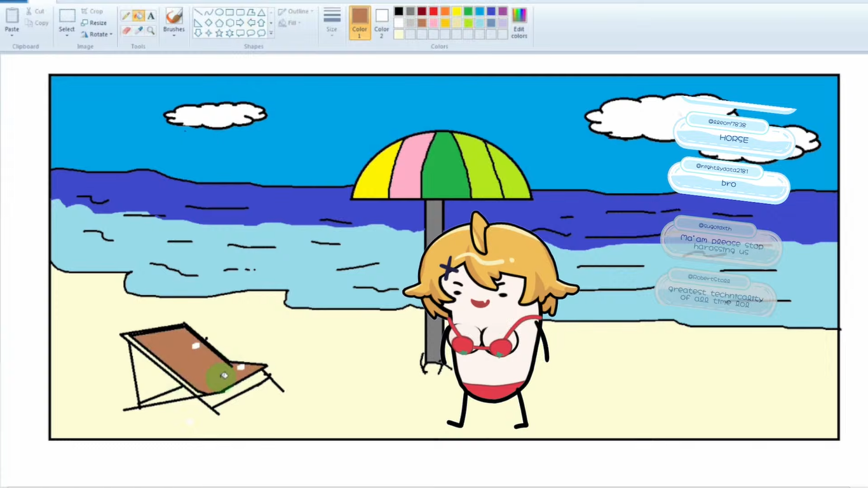Image resolution: width=868 pixels, height=488 pixels.
Task: Pick the indigo color swatch
Action: [x=491, y=11]
